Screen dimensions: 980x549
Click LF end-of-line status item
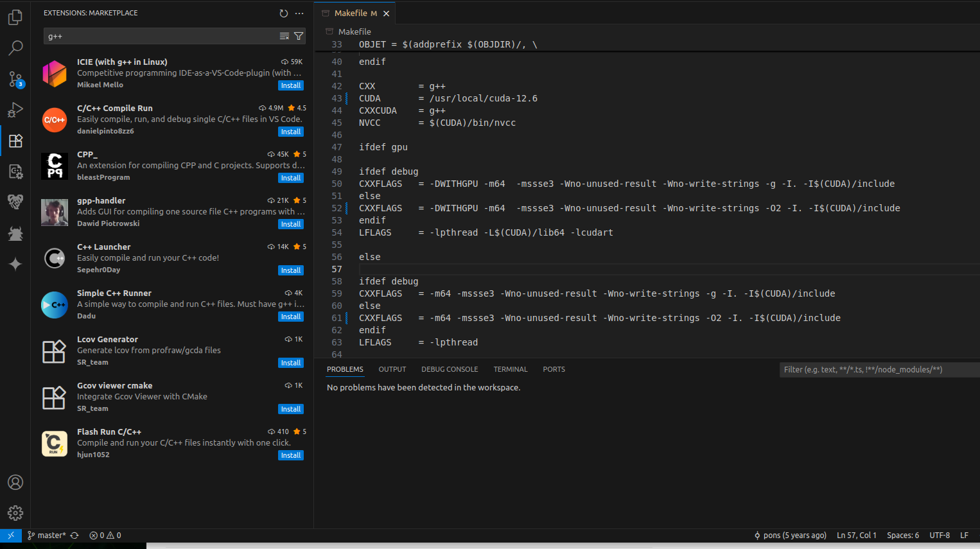(x=964, y=535)
